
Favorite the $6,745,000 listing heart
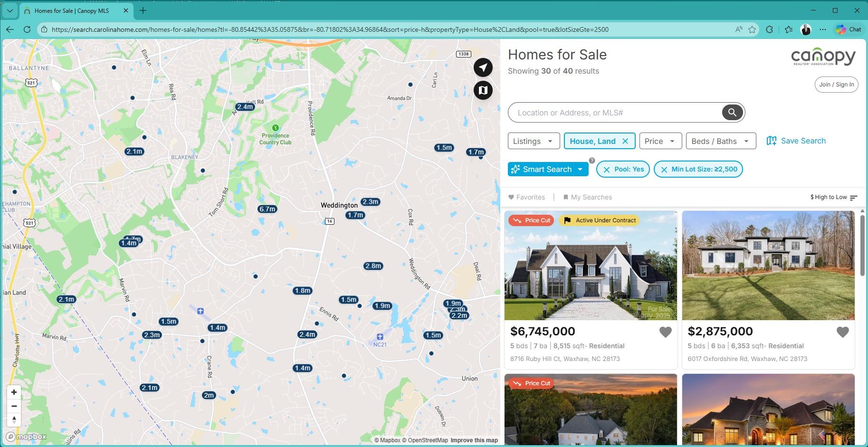665,332
